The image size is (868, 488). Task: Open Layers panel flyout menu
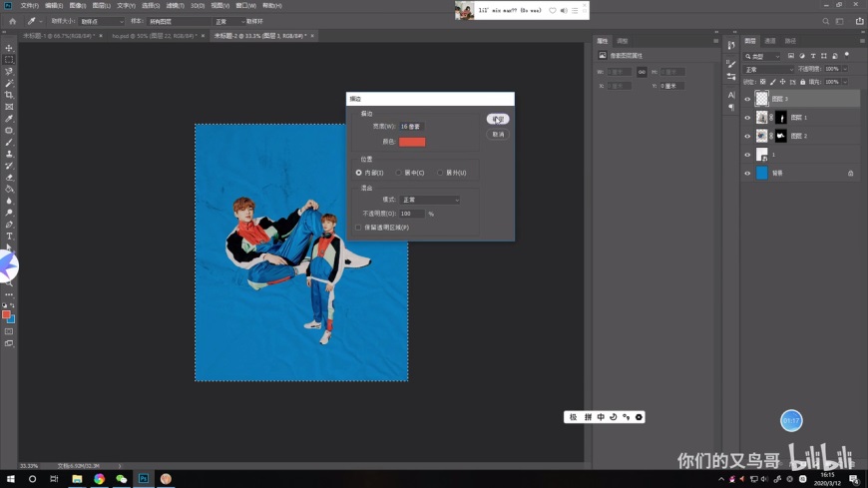click(x=862, y=41)
